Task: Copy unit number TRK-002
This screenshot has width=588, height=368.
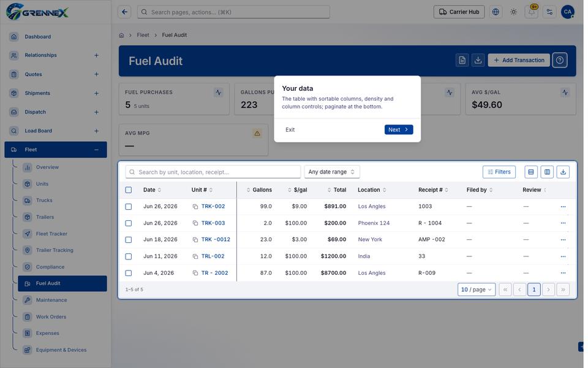Action: [x=195, y=207]
